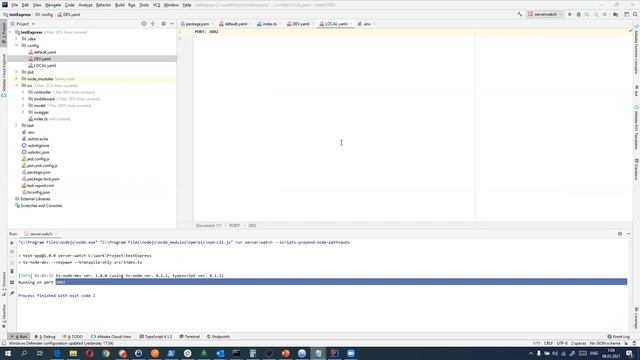
Task: Open the File menu
Action: tap(14, 5)
